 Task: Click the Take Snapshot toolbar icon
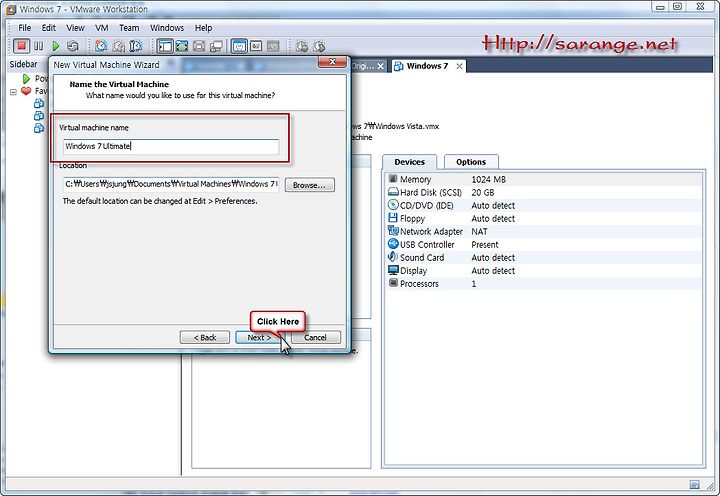[101, 46]
